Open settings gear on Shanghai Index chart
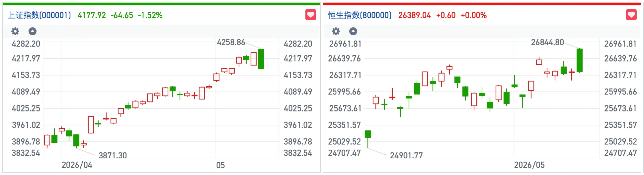 point(15,31)
